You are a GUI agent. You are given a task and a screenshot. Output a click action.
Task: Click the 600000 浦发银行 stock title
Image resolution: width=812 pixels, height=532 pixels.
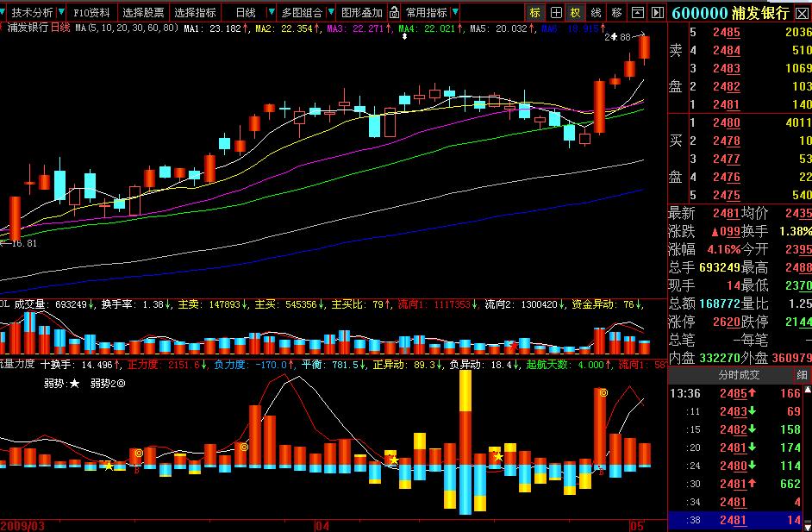tap(730, 13)
